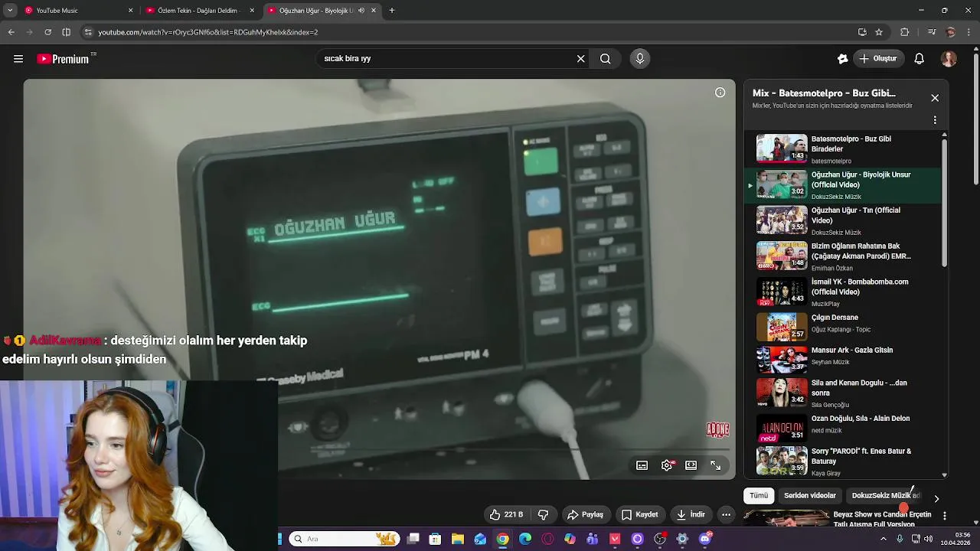Open volume control in system tray
Screen dimensions: 980x551
928,540
